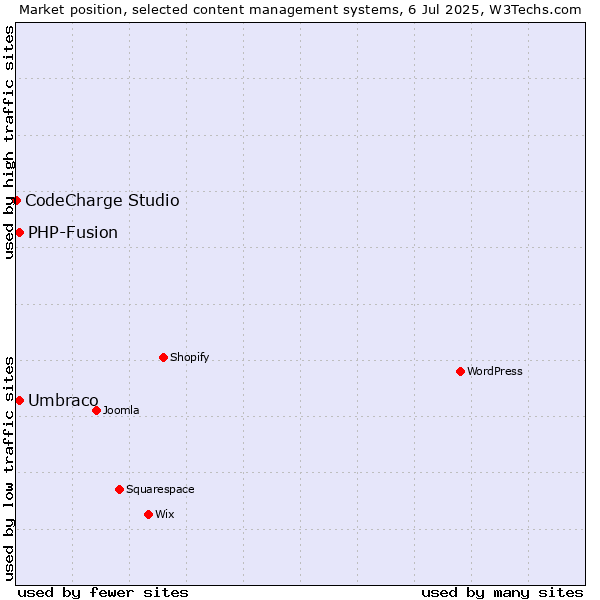Click the Shopify red data point

tap(163, 357)
